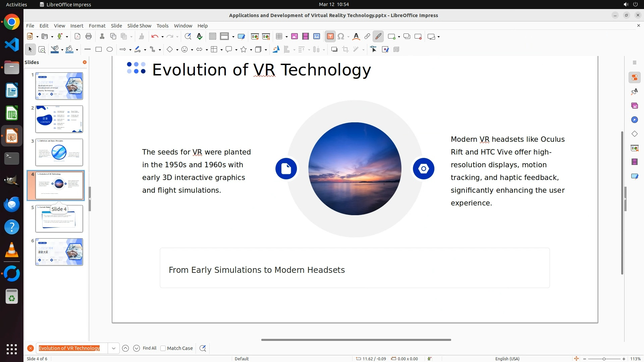Select the Rectangle shape tool

coord(99,50)
